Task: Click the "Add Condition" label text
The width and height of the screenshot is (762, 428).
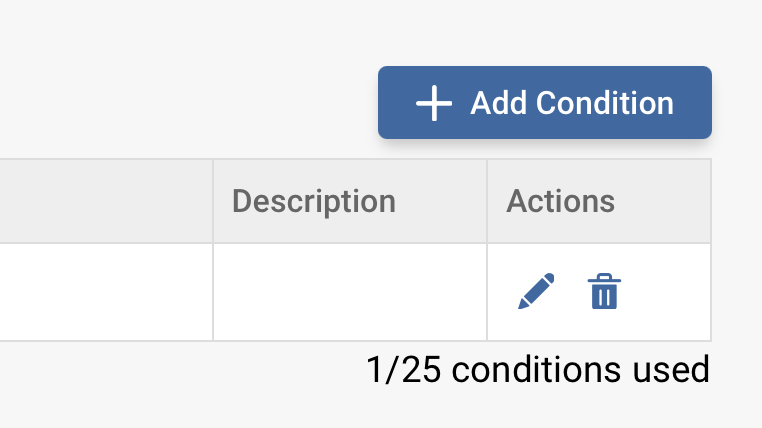Action: 571,103
